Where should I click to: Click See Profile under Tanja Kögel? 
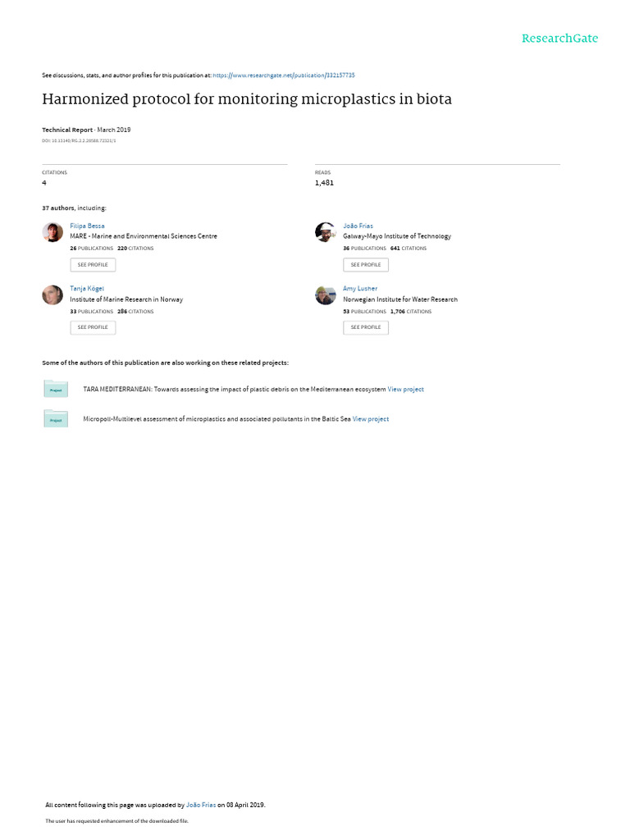[93, 327]
